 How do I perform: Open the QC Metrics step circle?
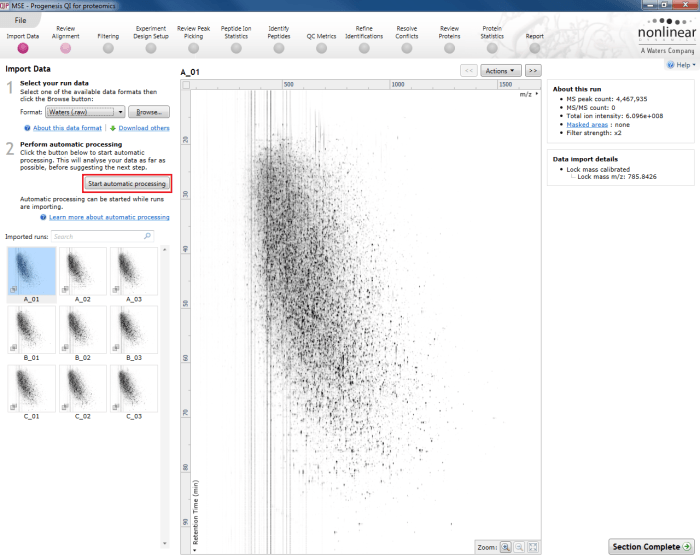click(x=321, y=48)
